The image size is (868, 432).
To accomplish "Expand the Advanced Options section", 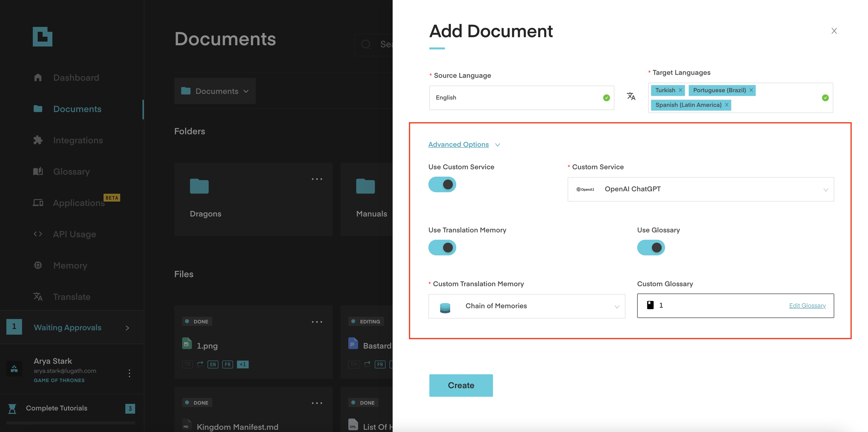I will coord(464,145).
